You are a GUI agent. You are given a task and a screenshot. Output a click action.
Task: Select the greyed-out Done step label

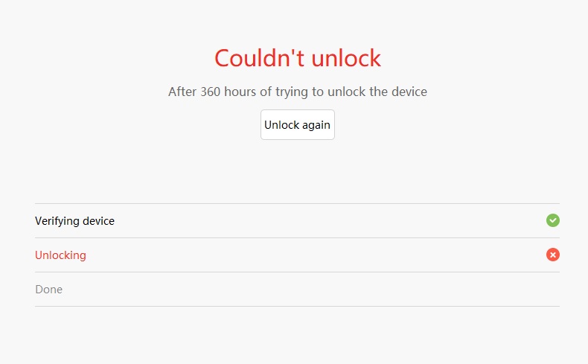click(48, 290)
